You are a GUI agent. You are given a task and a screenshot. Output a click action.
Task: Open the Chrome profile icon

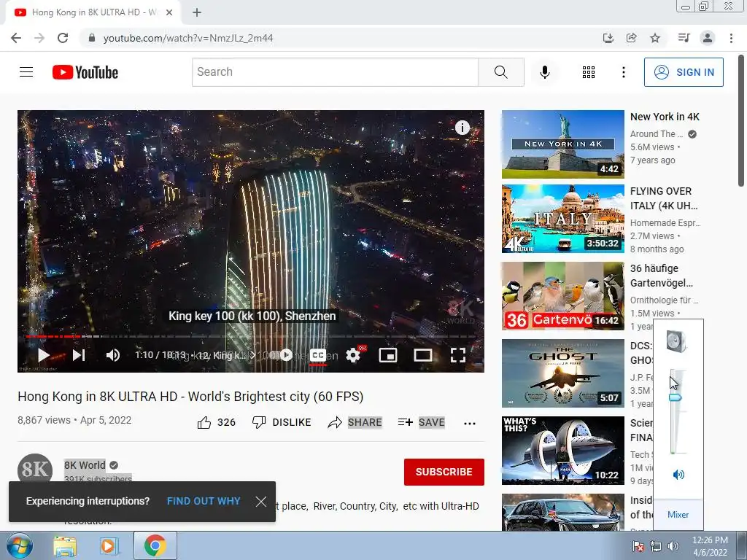[x=708, y=38]
